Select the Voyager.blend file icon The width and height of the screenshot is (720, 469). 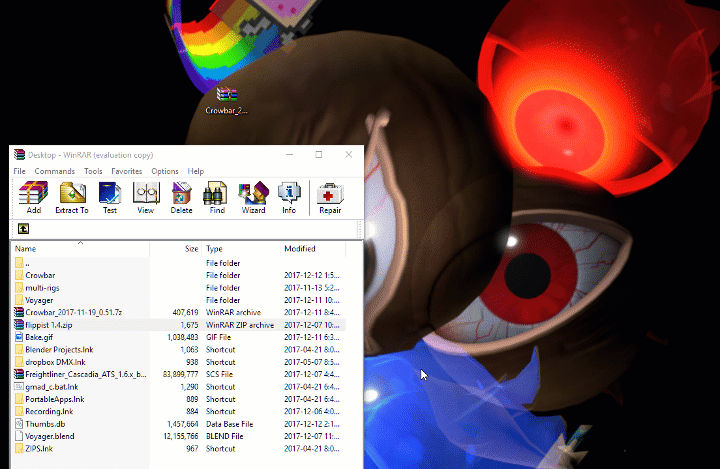coord(19,436)
